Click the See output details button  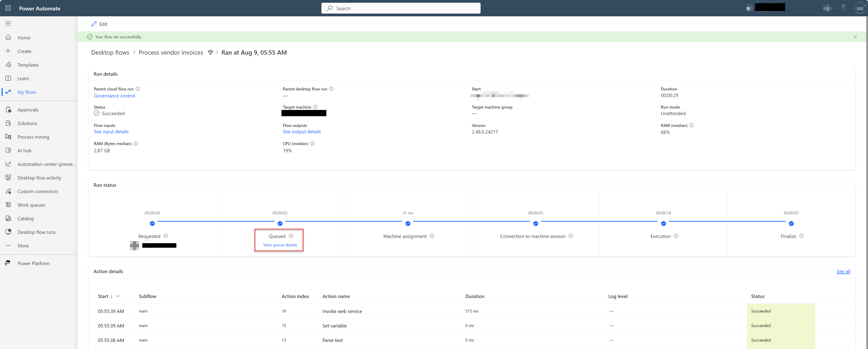[301, 132]
